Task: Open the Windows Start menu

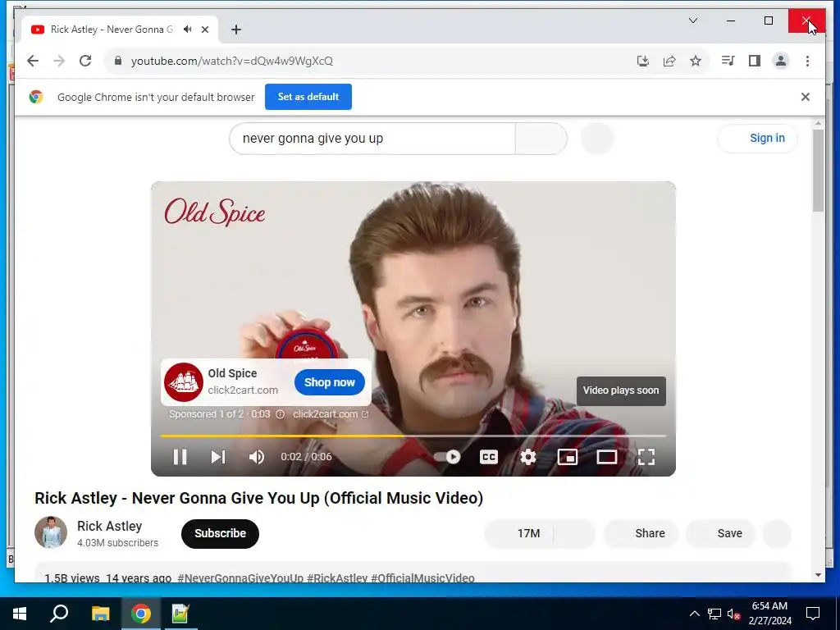Action: click(20, 614)
